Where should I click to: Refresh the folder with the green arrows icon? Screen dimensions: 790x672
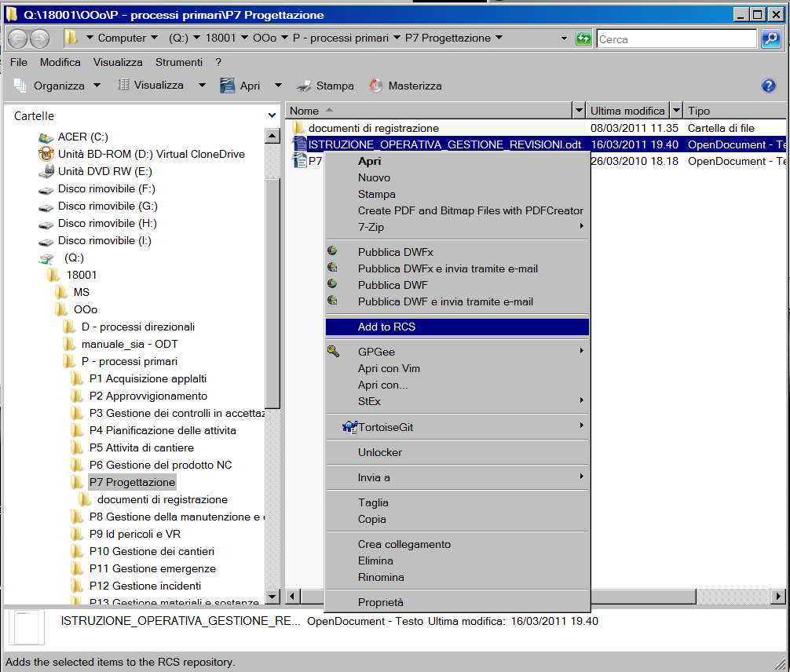(x=583, y=38)
